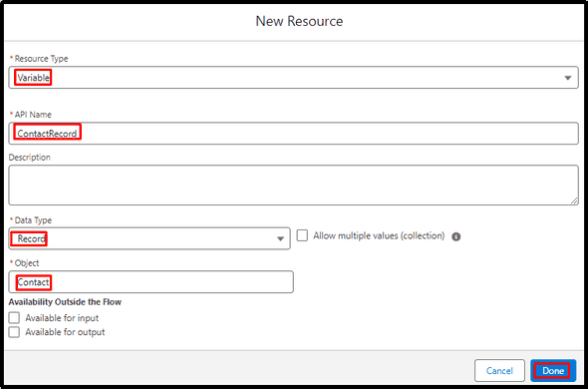Image resolution: width=588 pixels, height=389 pixels.
Task: Click the Resource Type dropdown arrow
Action: [568, 78]
